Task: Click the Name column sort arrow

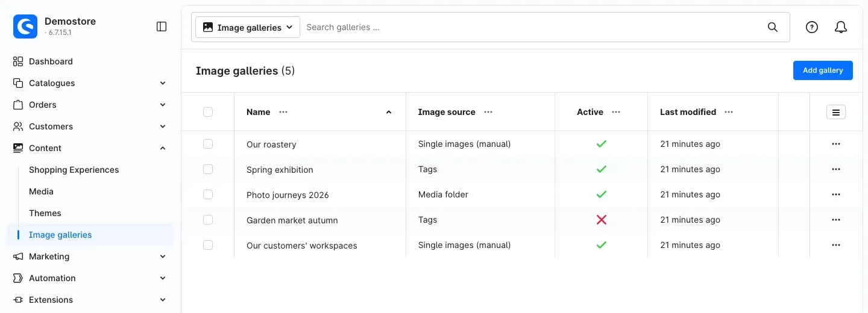Action: [389, 112]
